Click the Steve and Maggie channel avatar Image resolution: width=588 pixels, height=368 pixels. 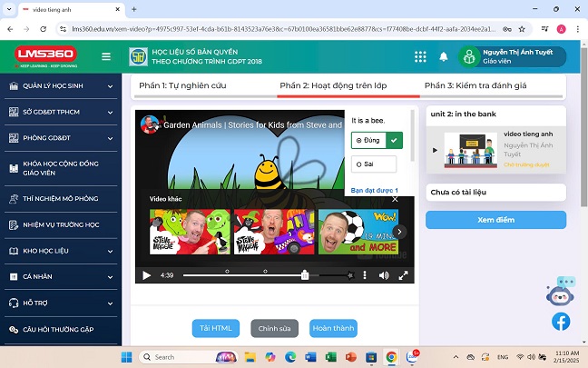click(149, 124)
